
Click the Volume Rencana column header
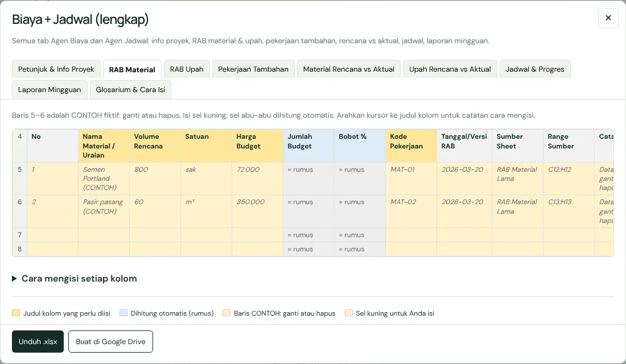coord(155,146)
